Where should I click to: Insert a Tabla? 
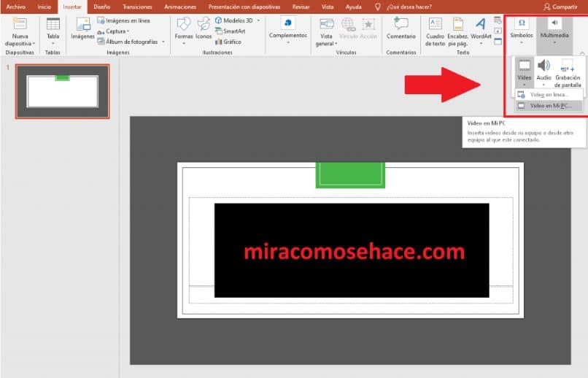tap(53, 31)
